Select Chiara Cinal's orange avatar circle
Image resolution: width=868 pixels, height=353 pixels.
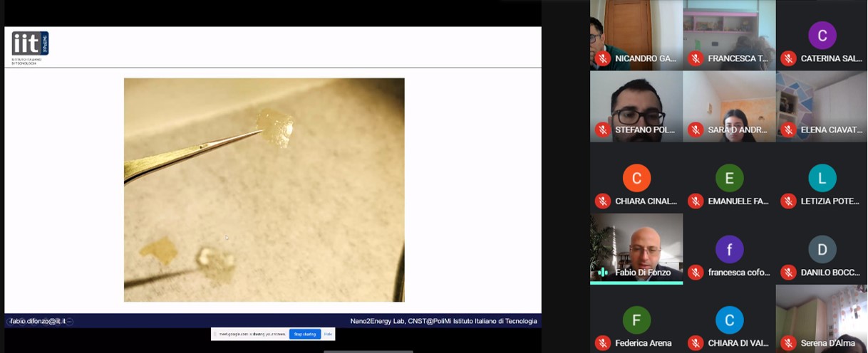[636, 178]
